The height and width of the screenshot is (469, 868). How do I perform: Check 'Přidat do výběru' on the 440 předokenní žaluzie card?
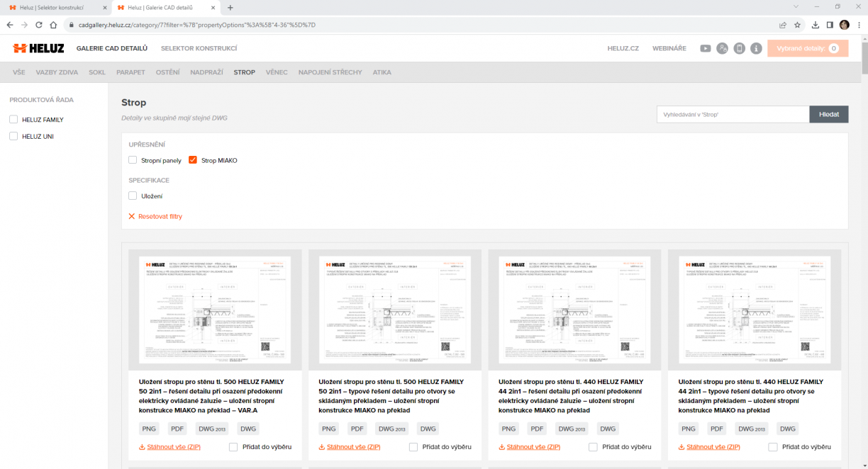coord(593,447)
